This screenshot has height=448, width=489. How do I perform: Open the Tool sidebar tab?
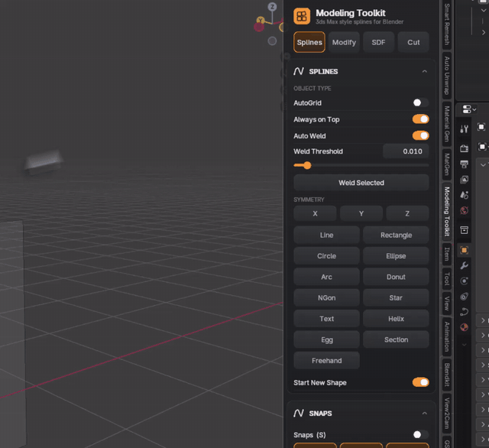click(x=447, y=278)
